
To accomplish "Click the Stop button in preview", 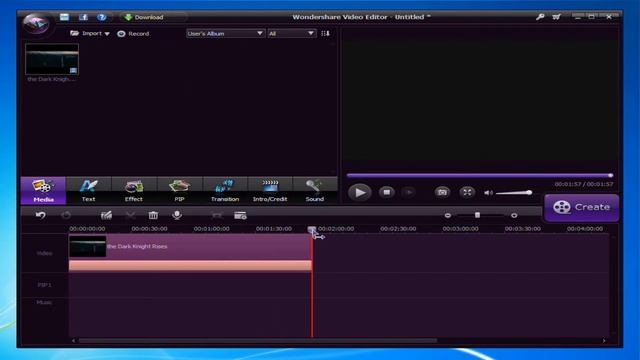I will click(x=387, y=192).
